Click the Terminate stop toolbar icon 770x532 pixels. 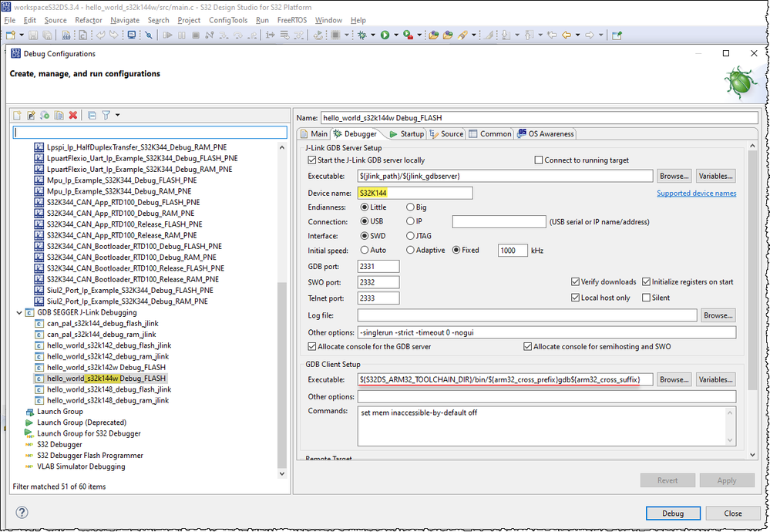click(x=196, y=35)
